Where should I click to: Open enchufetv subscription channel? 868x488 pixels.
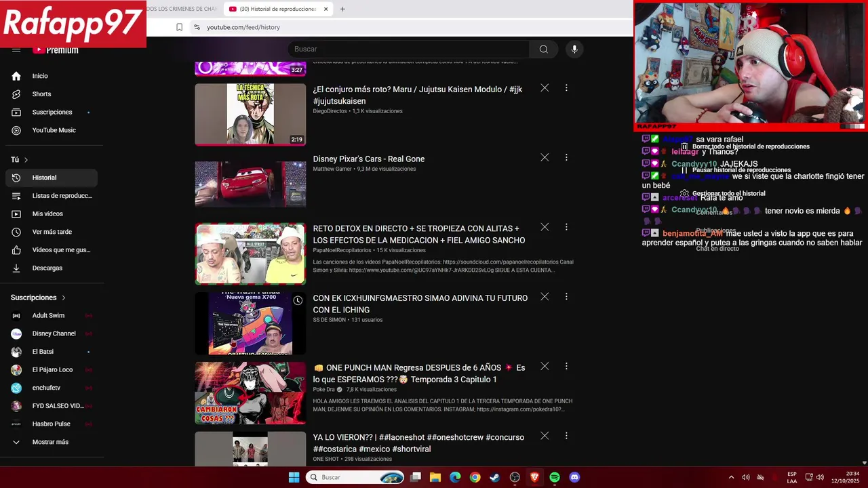(x=52, y=388)
